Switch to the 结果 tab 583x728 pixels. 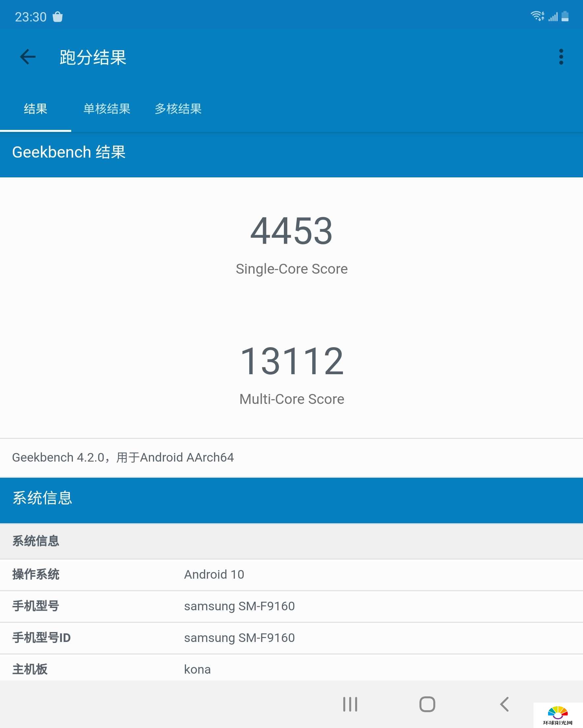point(36,109)
